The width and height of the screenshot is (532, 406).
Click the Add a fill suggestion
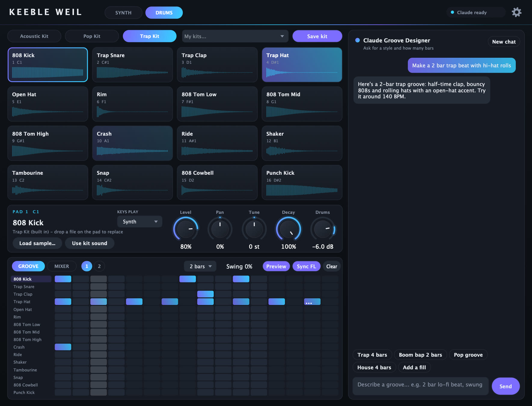coord(414,368)
